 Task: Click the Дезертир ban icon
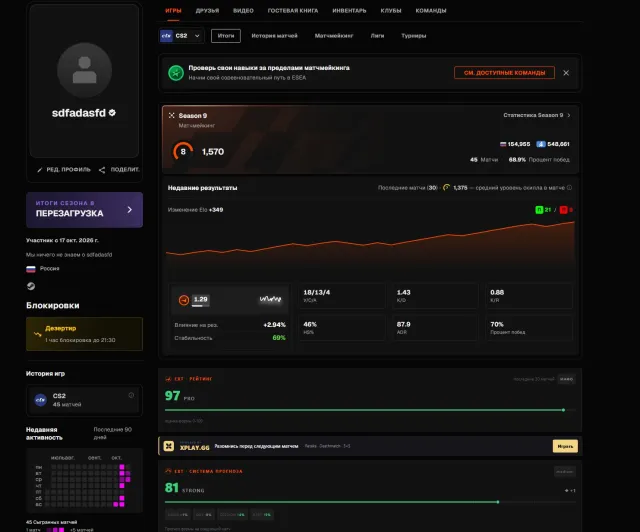coord(38,334)
